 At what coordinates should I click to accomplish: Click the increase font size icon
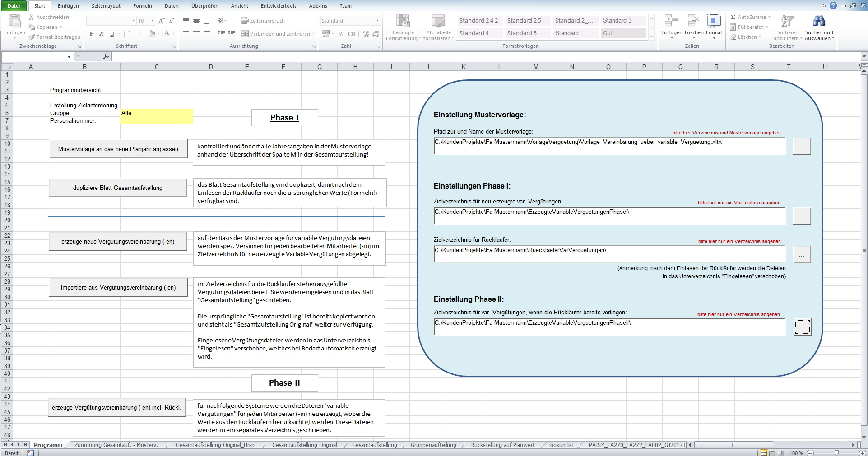[x=161, y=21]
